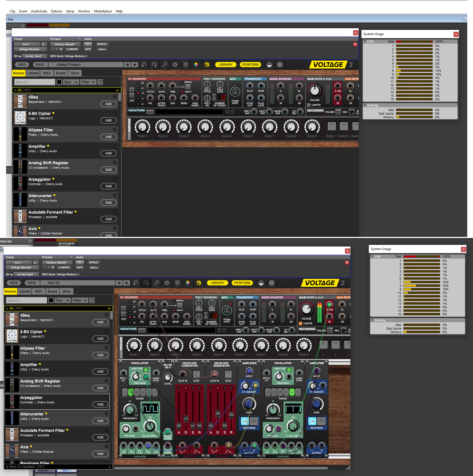This screenshot has width=473, height=476.
Task: Collapse the Activity section of the lower System Usage window
Action: click(372, 320)
